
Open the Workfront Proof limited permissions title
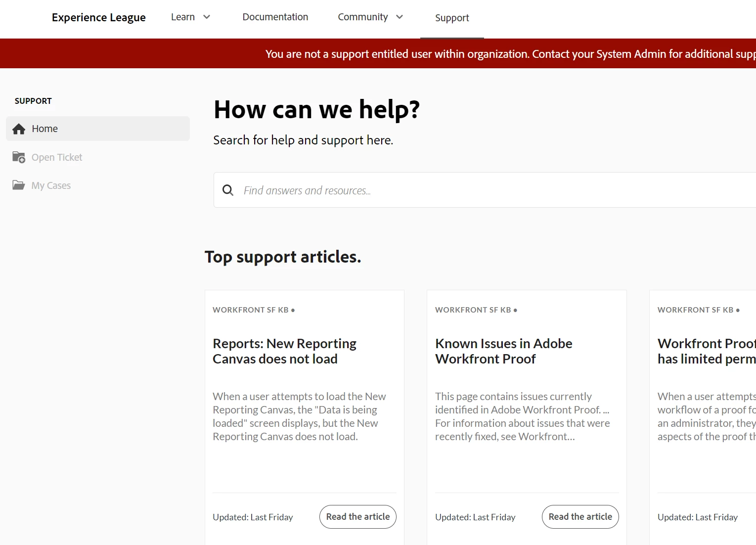tap(707, 351)
